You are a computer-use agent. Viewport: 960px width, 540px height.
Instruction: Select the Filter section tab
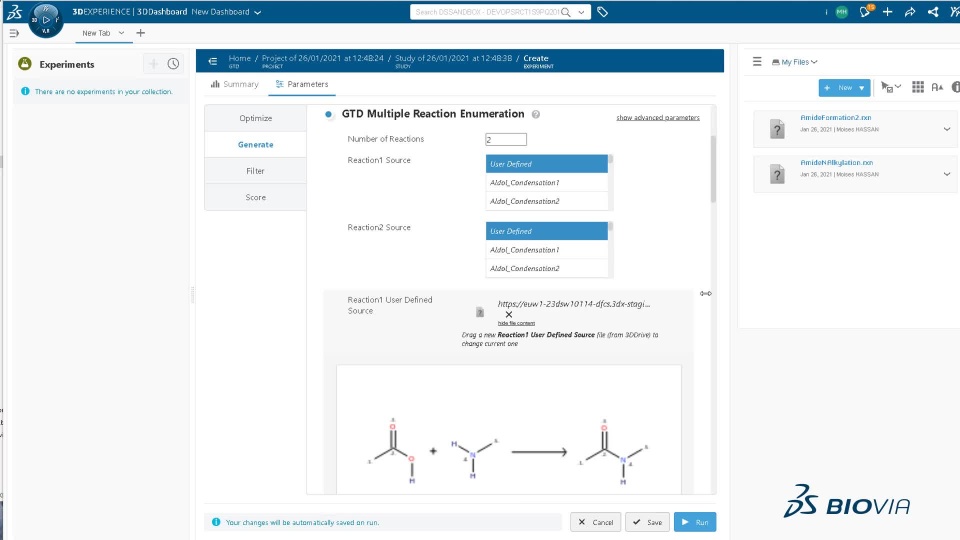pos(255,171)
